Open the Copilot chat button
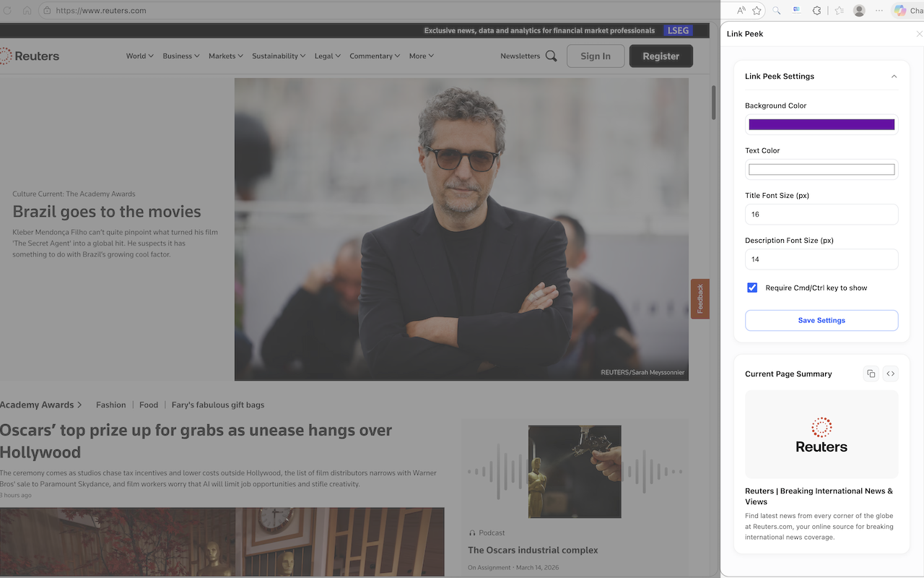This screenshot has width=924, height=578. [908, 11]
